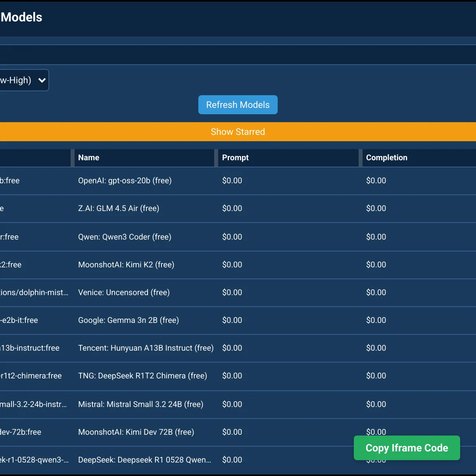476x476 pixels.
Task: Click the ID cell "-e2b-it:free"
Action: [x=19, y=320]
